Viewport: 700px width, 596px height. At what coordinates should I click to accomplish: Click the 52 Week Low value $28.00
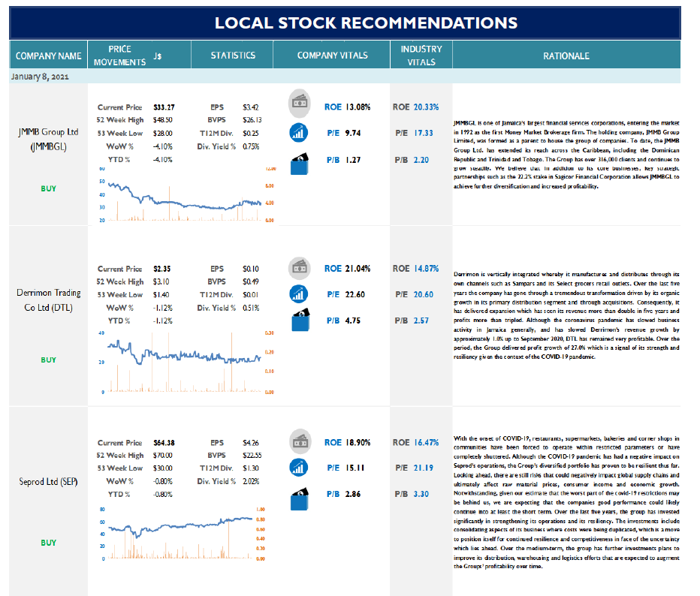click(162, 134)
